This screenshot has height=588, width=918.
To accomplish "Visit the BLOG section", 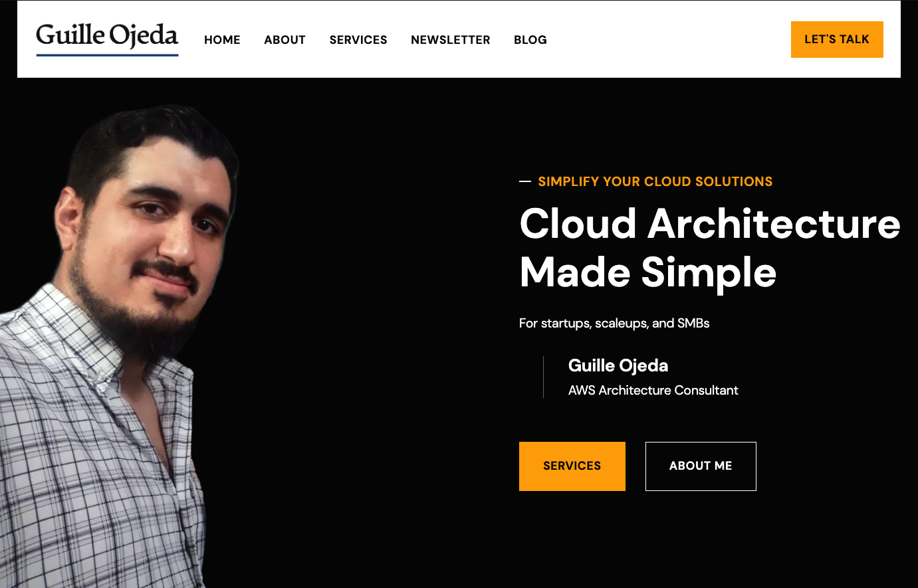I will [x=530, y=40].
